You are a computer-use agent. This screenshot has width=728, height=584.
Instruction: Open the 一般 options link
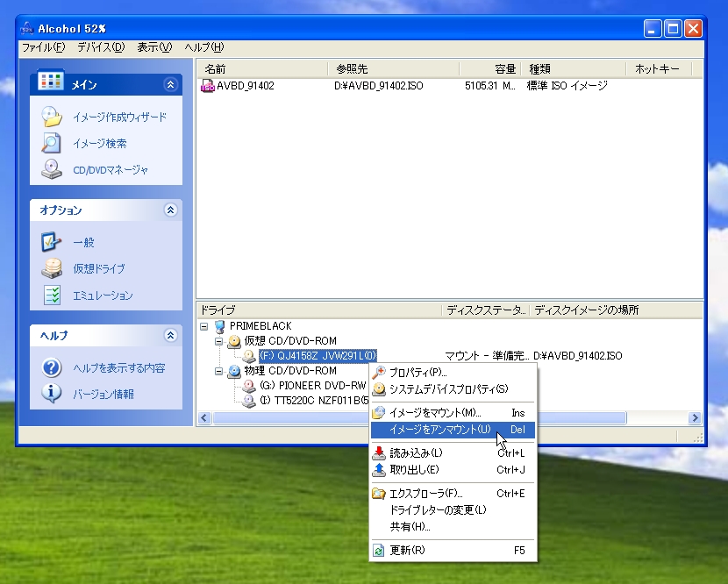83,242
